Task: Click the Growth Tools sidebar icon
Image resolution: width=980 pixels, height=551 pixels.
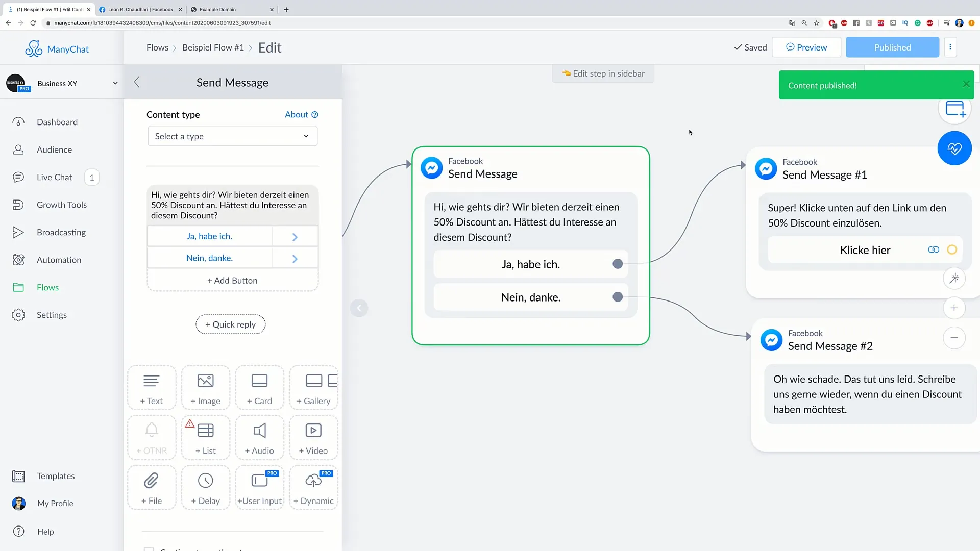Action: point(18,204)
